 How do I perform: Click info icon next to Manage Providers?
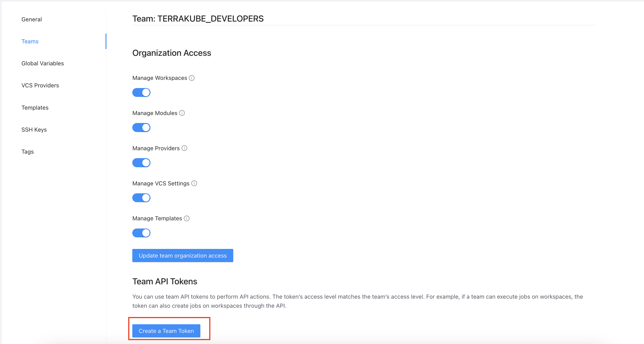184,148
